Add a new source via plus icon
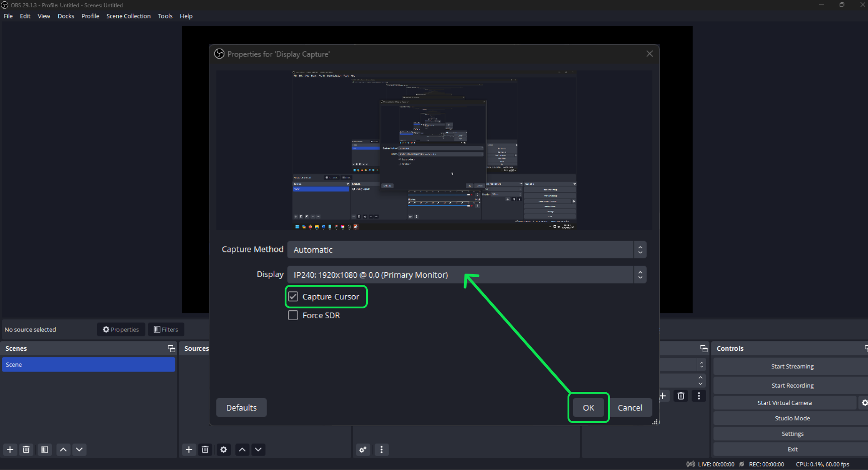The image size is (868, 470). [189, 449]
